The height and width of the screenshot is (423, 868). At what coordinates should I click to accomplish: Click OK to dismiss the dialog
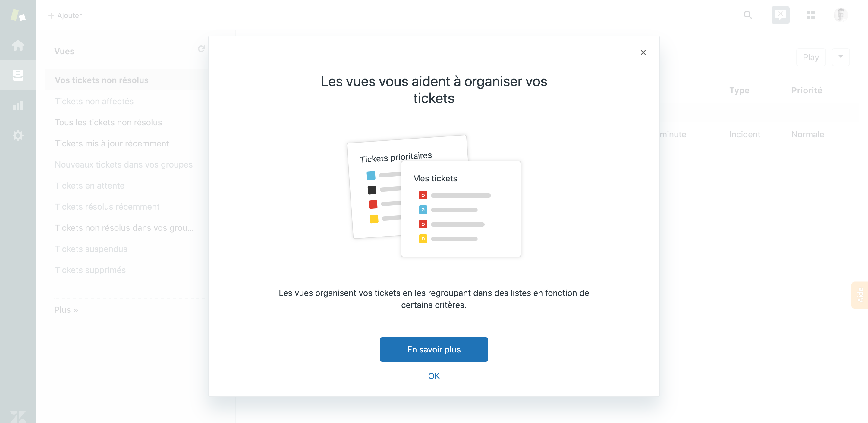click(434, 376)
